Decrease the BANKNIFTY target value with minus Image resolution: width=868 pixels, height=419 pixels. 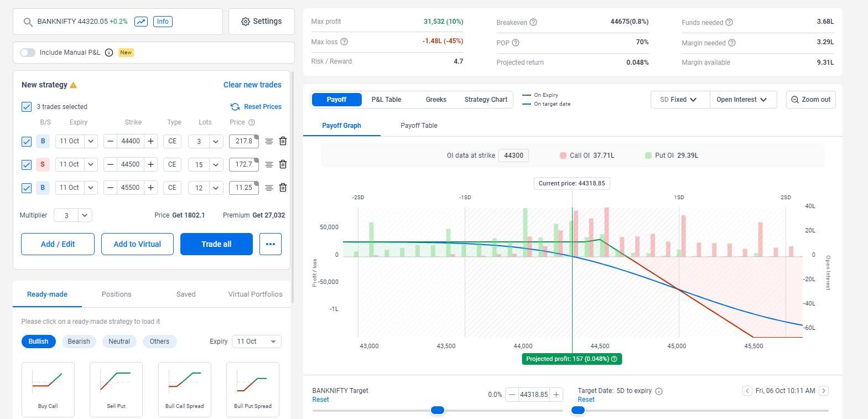pyautogui.click(x=512, y=395)
